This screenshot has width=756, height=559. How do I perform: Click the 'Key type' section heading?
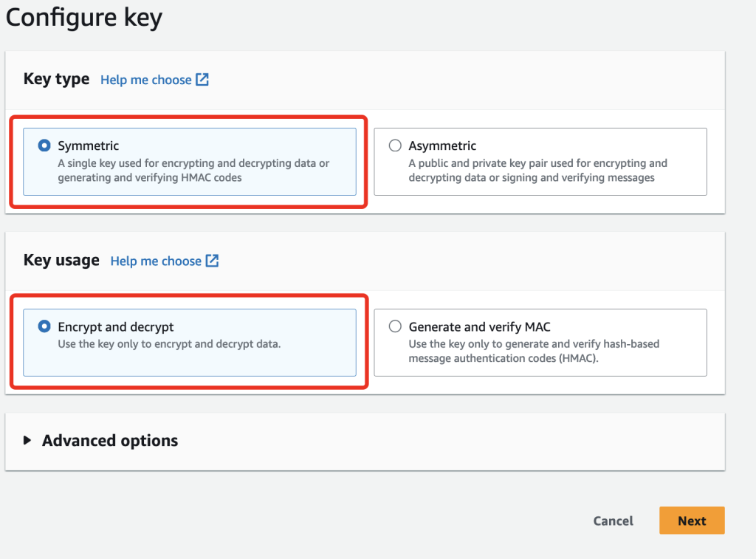point(56,79)
